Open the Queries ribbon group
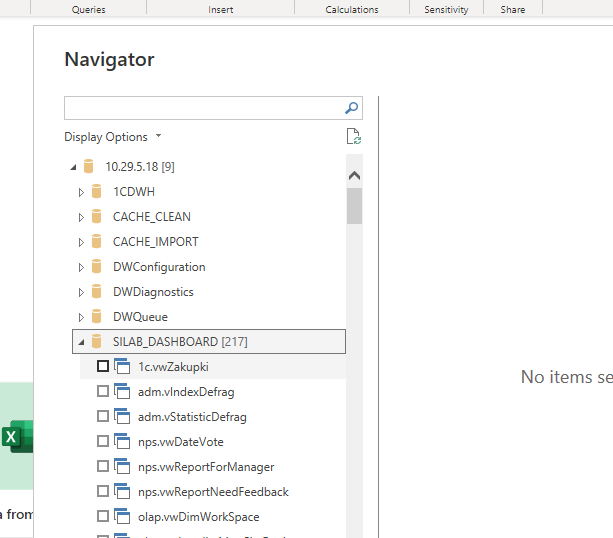 pos(88,9)
